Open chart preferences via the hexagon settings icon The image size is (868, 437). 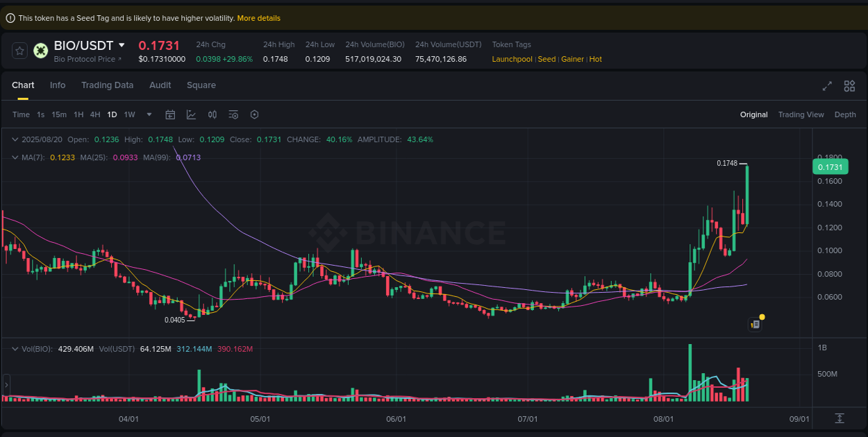point(254,114)
